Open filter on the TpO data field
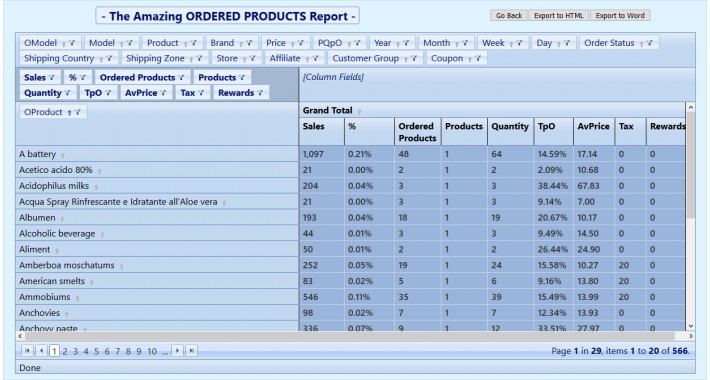710x380 pixels. coord(108,93)
